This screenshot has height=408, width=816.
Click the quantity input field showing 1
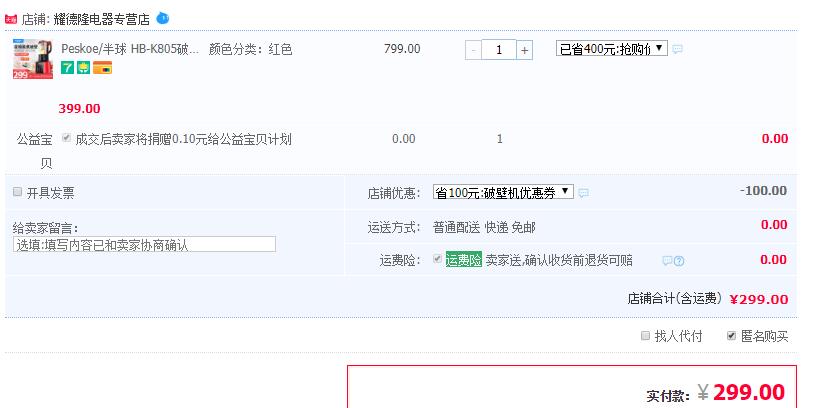pos(499,49)
